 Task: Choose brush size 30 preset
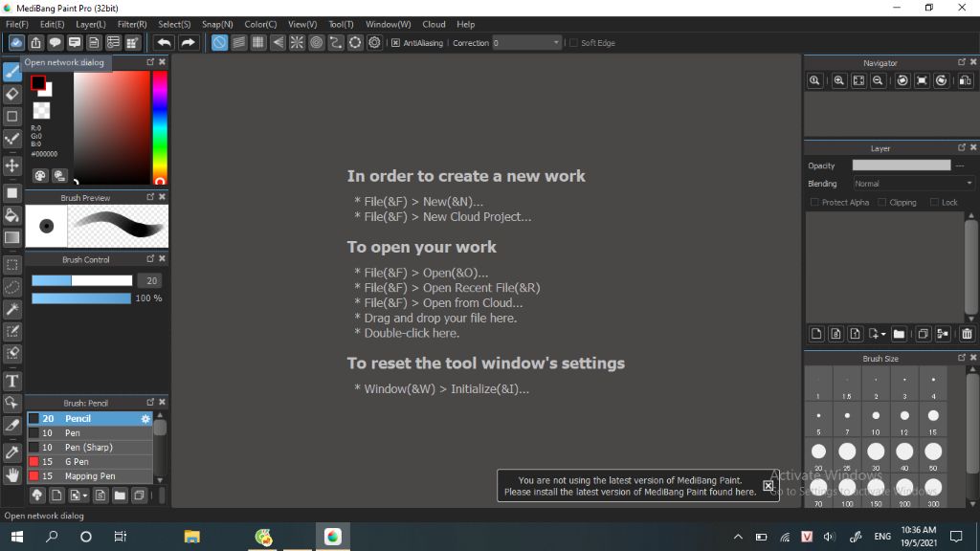coord(876,456)
